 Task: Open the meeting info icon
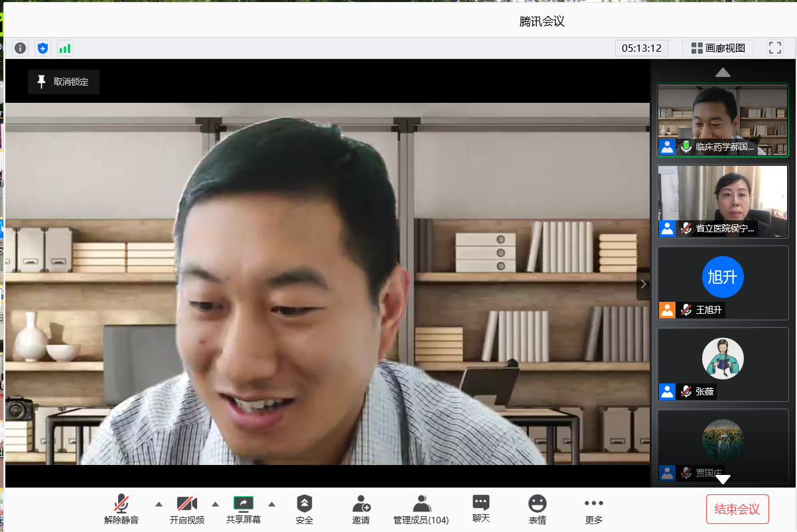pyautogui.click(x=21, y=48)
